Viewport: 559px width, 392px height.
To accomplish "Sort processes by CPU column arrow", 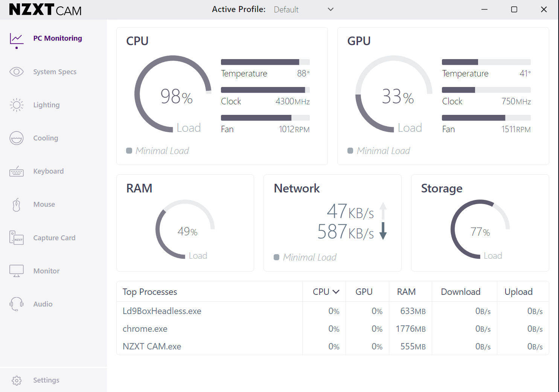I will (x=336, y=292).
